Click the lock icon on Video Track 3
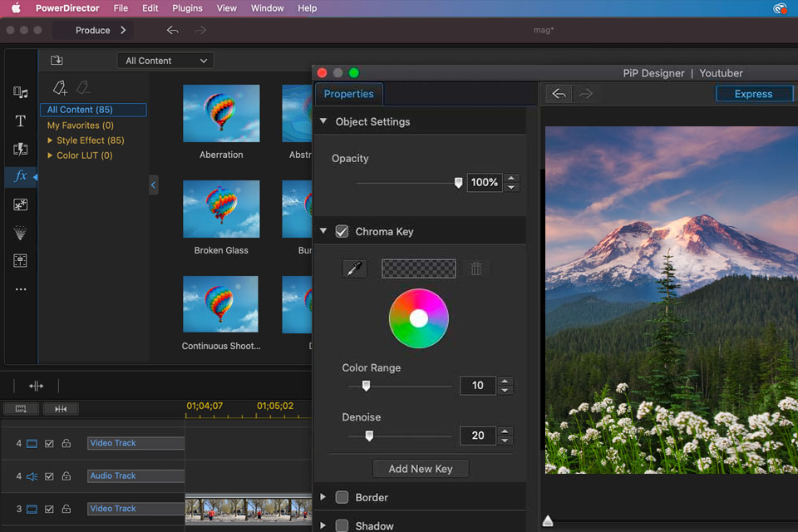Image resolution: width=798 pixels, height=532 pixels. pos(66,509)
